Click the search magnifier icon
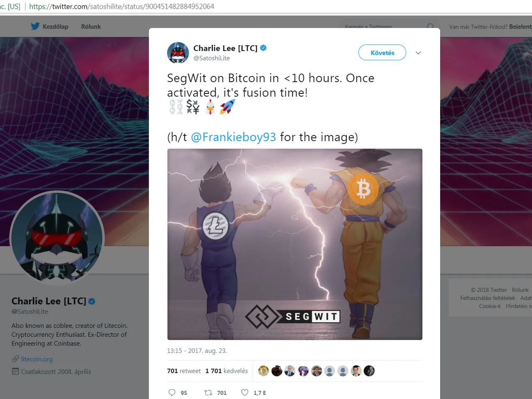The height and width of the screenshot is (399, 532). click(x=430, y=27)
